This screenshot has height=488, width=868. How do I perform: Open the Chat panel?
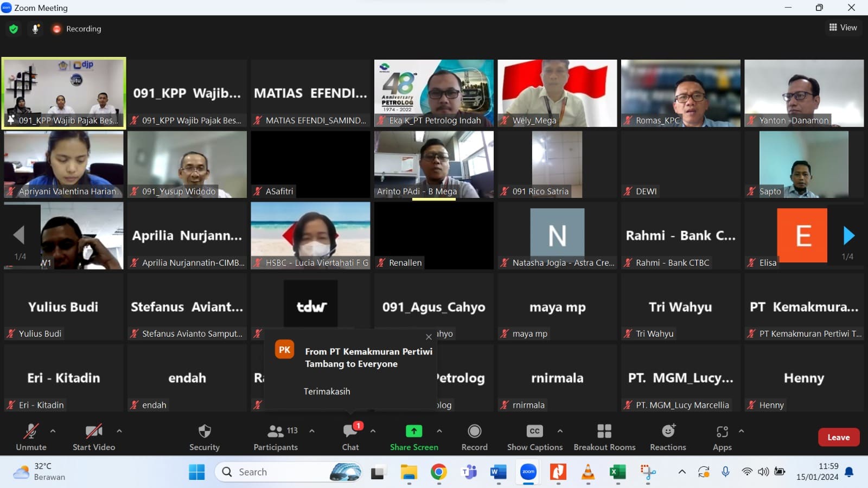pos(350,436)
